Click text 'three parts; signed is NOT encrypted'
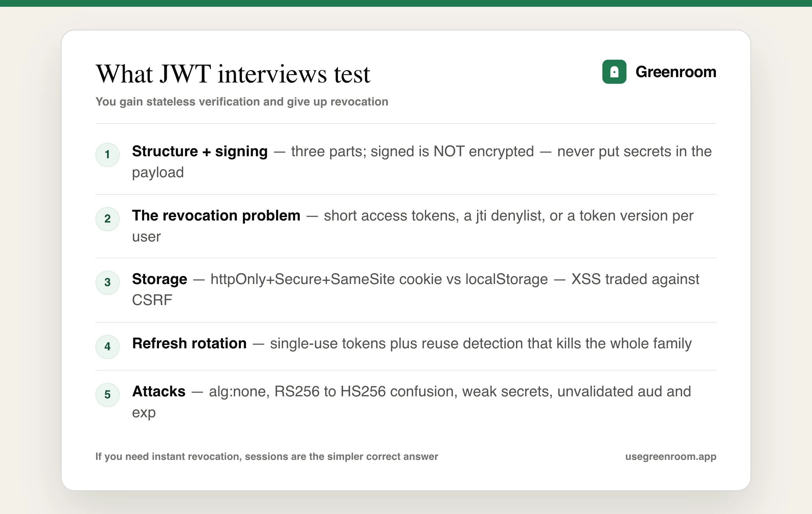This screenshot has width=812, height=514. tap(412, 151)
